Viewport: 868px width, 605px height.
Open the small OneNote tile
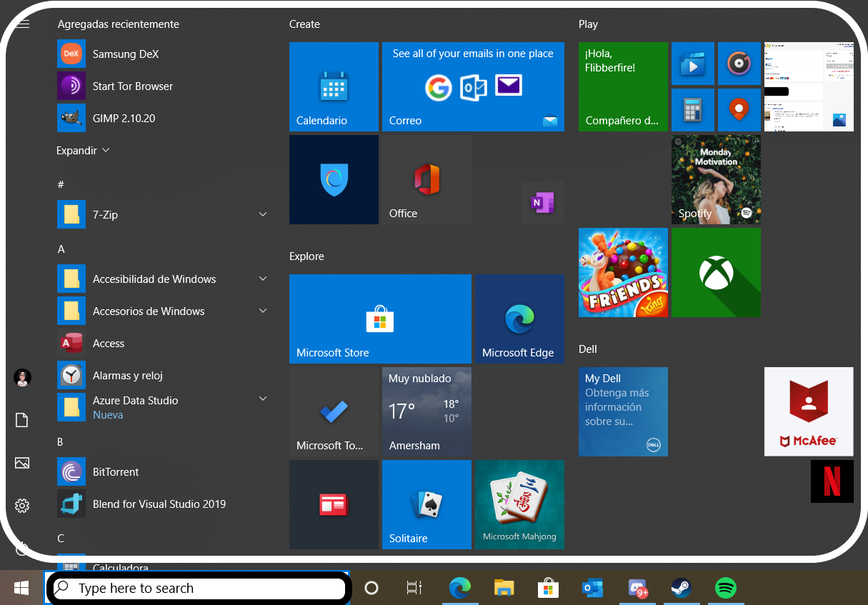(542, 203)
